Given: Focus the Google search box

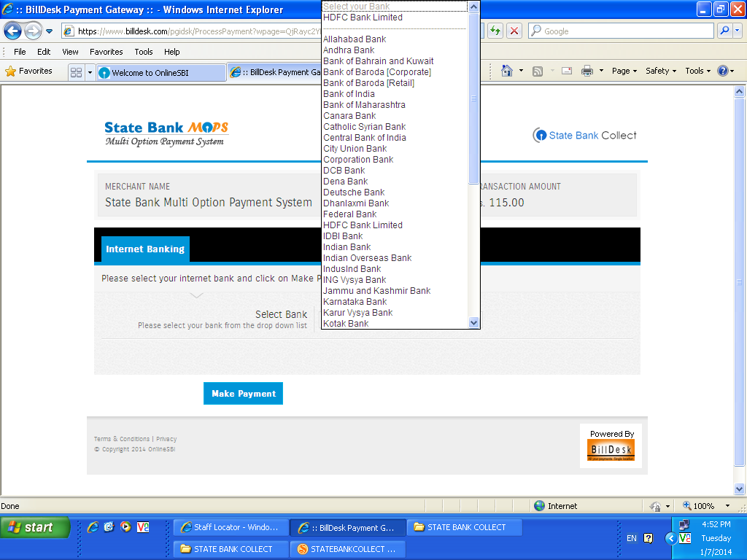Looking at the screenshot, I should tap(622, 31).
